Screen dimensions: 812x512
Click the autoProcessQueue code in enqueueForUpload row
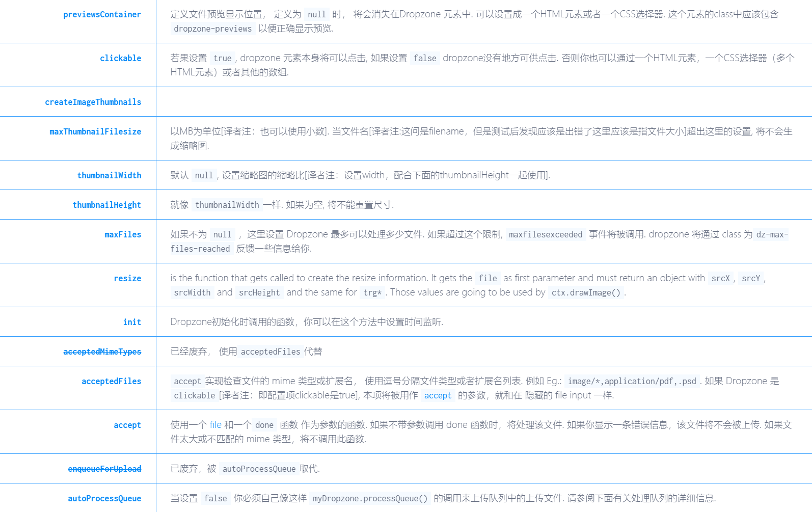[x=259, y=469]
